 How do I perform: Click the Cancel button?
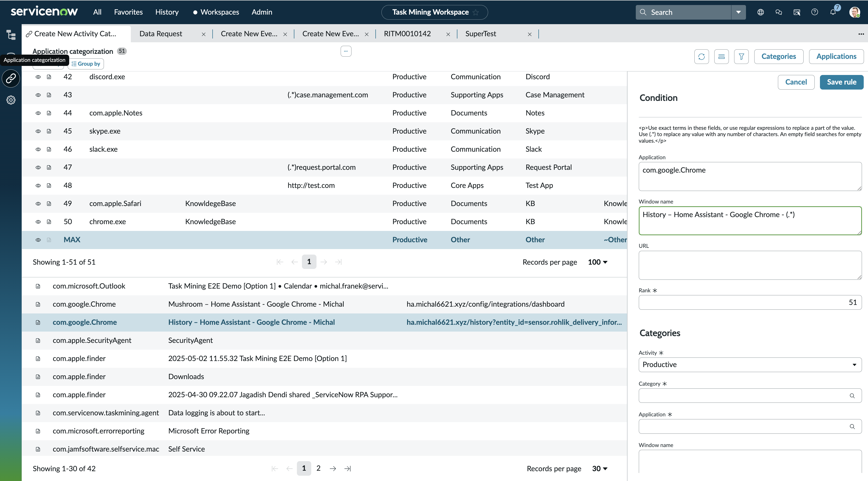tap(796, 82)
